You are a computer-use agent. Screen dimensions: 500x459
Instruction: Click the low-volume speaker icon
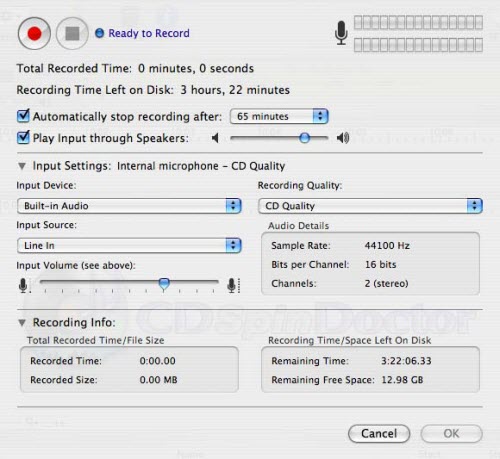(x=215, y=138)
